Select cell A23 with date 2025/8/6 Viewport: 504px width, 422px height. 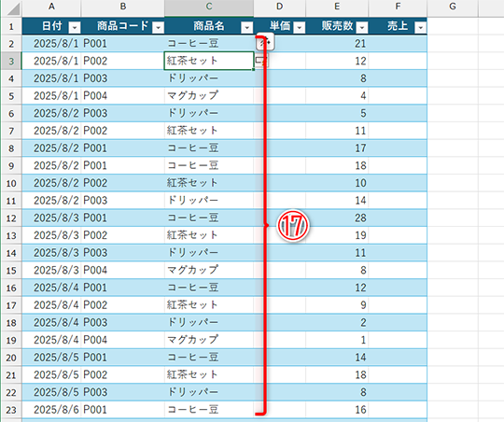(x=51, y=410)
